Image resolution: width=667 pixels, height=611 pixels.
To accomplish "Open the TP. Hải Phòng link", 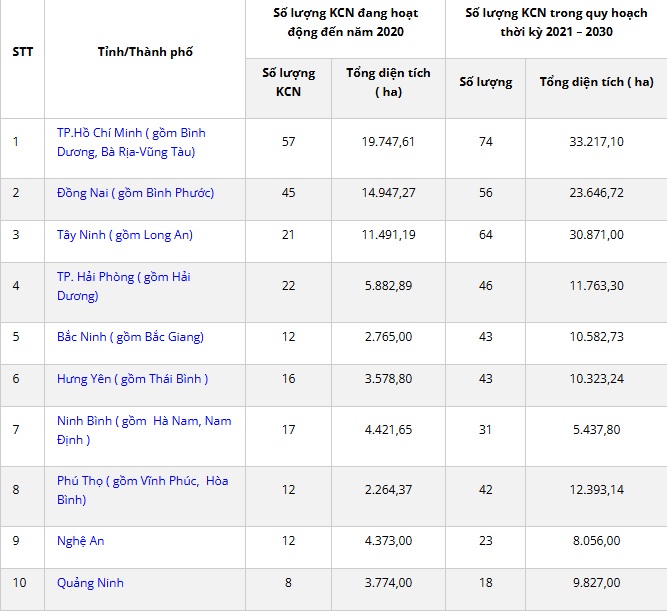I will click(123, 286).
